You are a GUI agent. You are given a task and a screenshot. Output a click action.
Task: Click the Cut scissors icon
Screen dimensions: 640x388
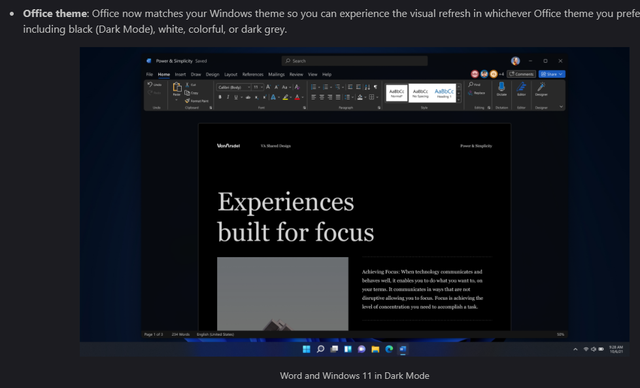[187, 84]
